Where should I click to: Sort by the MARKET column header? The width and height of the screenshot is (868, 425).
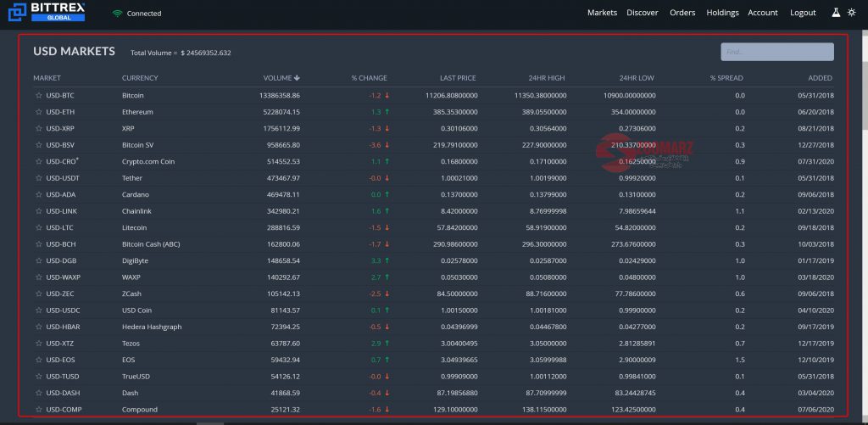click(x=47, y=78)
